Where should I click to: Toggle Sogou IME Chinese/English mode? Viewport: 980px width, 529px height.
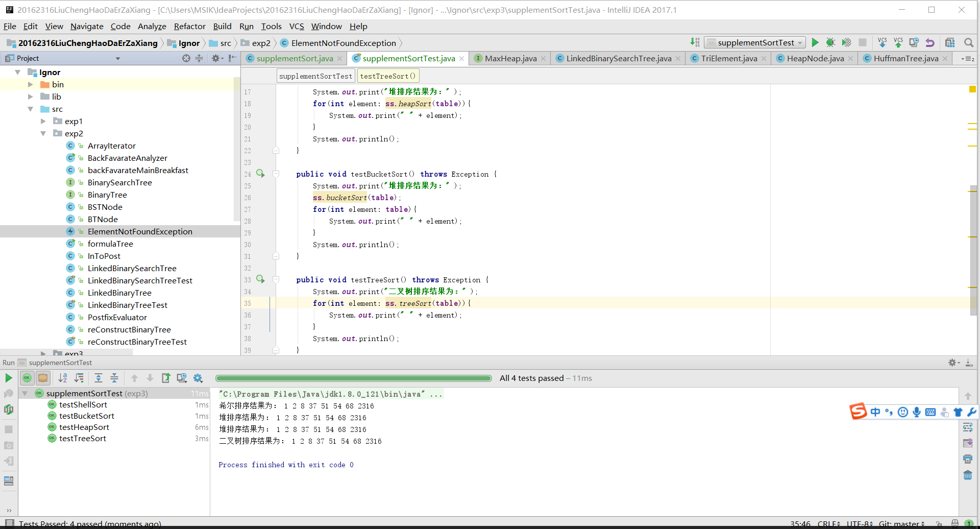coord(875,412)
